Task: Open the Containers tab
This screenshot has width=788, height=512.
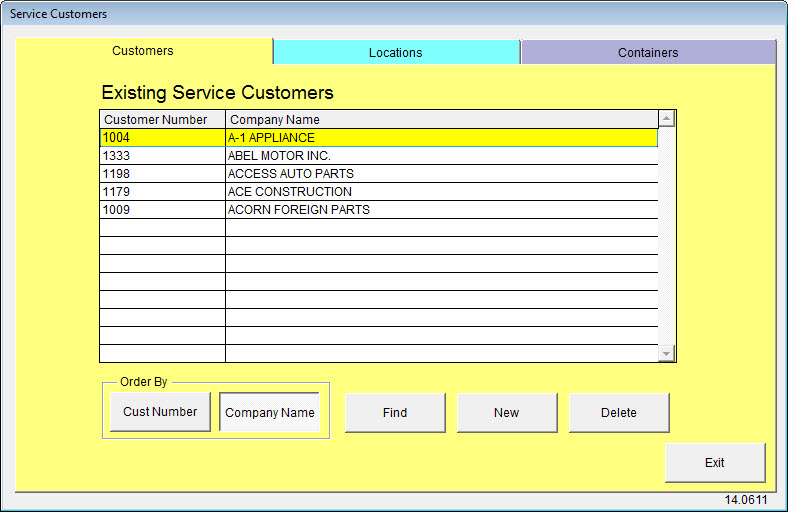Action: pos(648,52)
